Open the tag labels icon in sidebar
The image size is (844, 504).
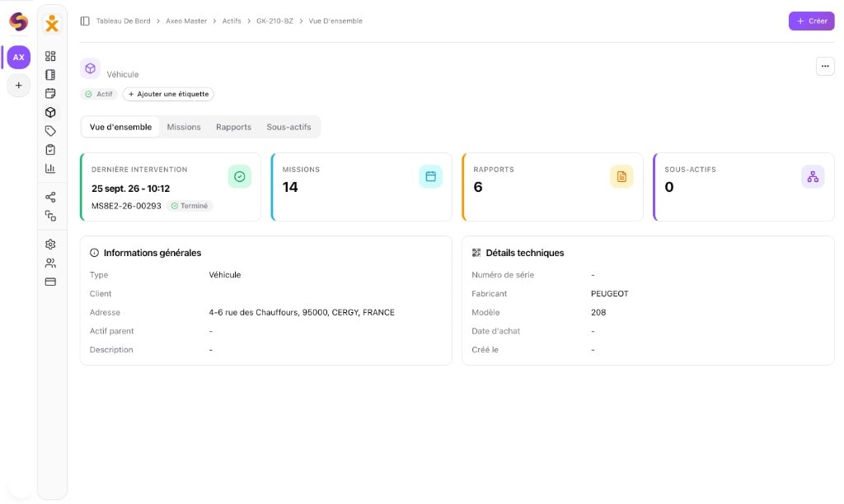tap(50, 131)
